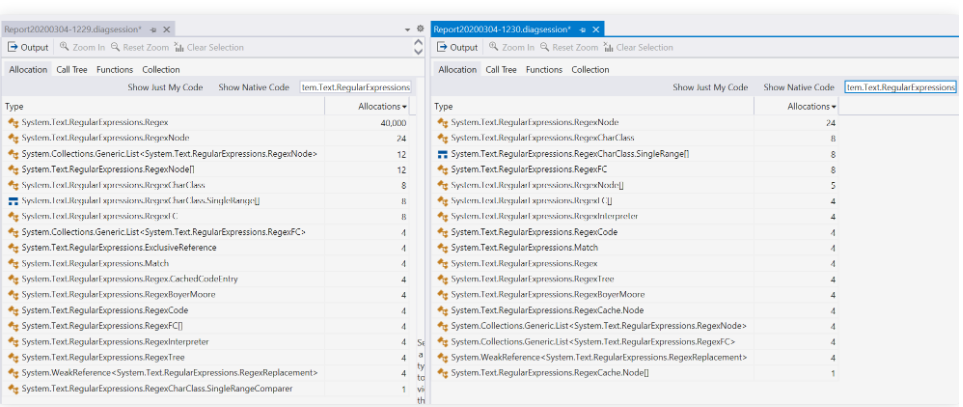The width and height of the screenshot is (963, 407).
Task: Select the RegexBoyerMoore row in the right list
Action: (x=547, y=295)
